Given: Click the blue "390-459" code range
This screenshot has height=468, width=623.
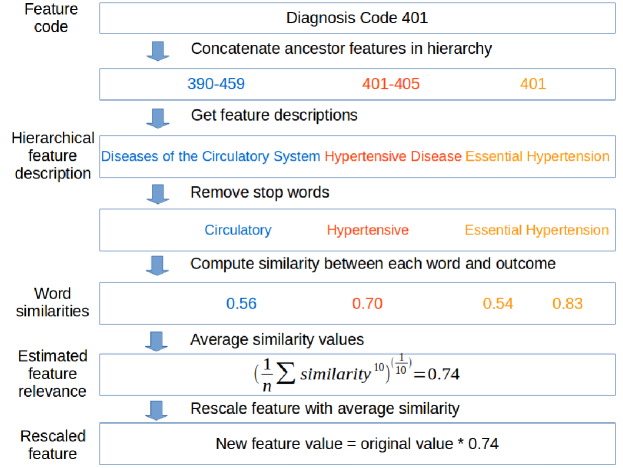Looking at the screenshot, I should pos(218,83).
